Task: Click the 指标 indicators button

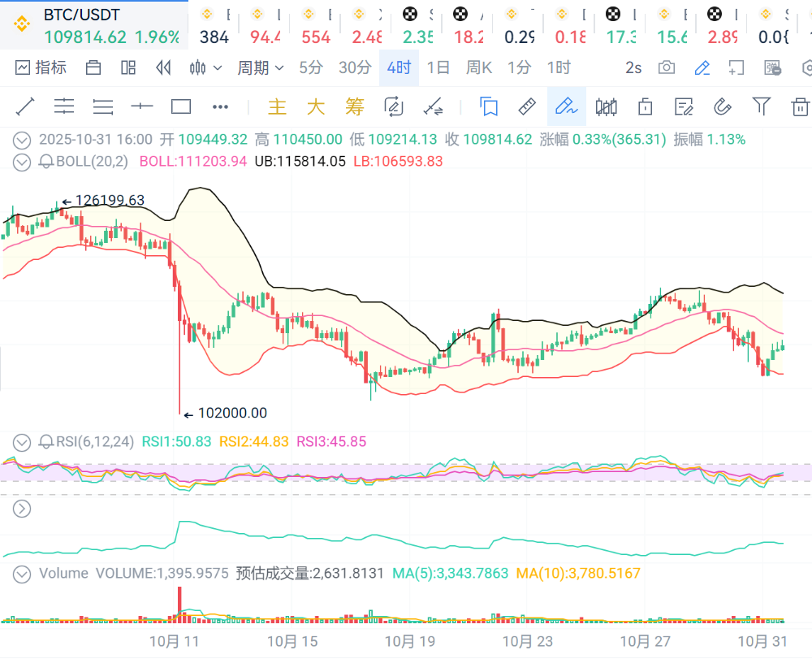Action: [41, 67]
